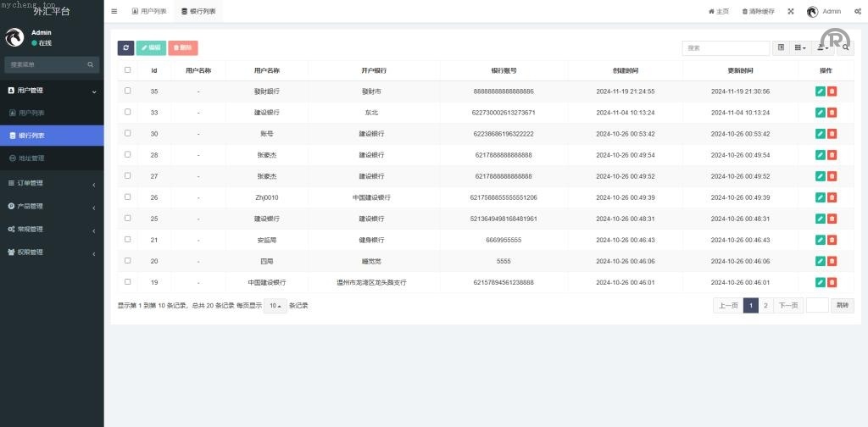
Task: Enter fullscreen using the expand icon
Action: 791,11
